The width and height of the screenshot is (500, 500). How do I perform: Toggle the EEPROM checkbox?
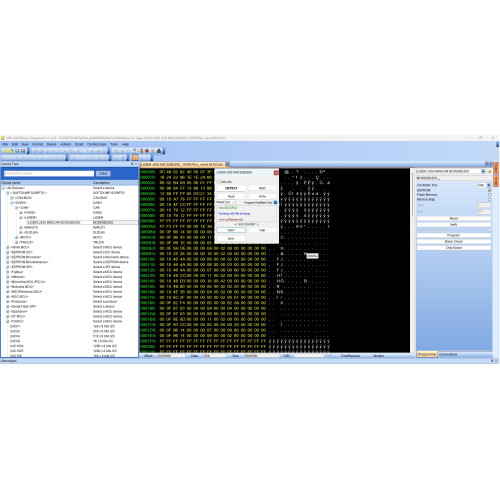point(489,190)
